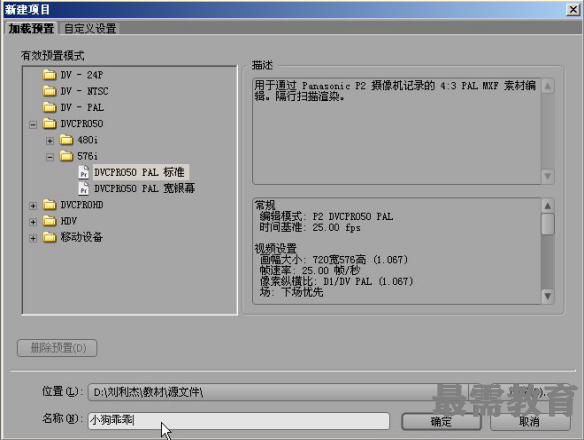Select DV - 24P preset folder label

(x=82, y=75)
